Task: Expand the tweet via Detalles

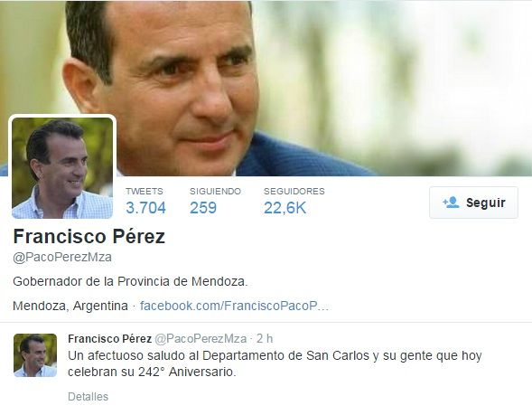Action: 88,397
